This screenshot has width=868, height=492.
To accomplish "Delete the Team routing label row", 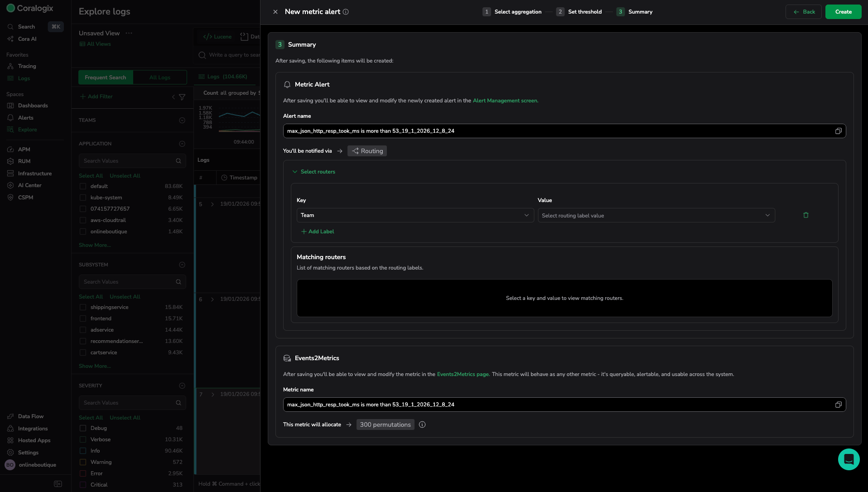I will pyautogui.click(x=805, y=215).
